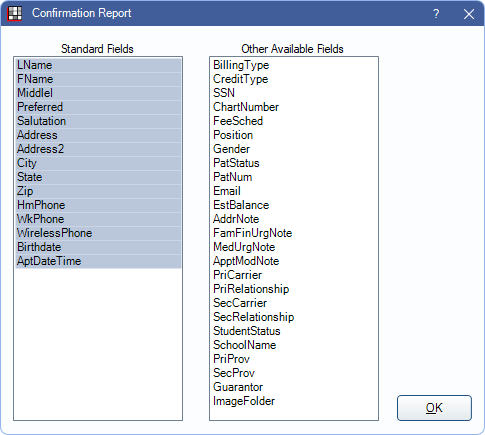Select PriCarrier field entry
Screen dimensions: 485x435
[294, 275]
